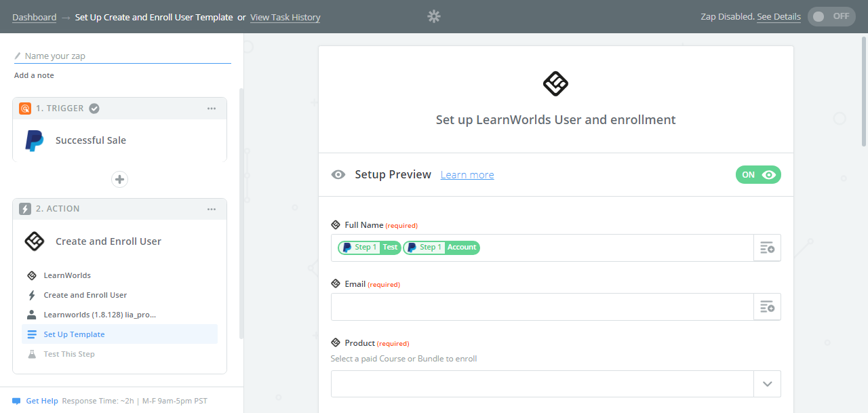Click the orange trigger icon in step 1 header
The width and height of the screenshot is (868, 413).
coord(25,108)
